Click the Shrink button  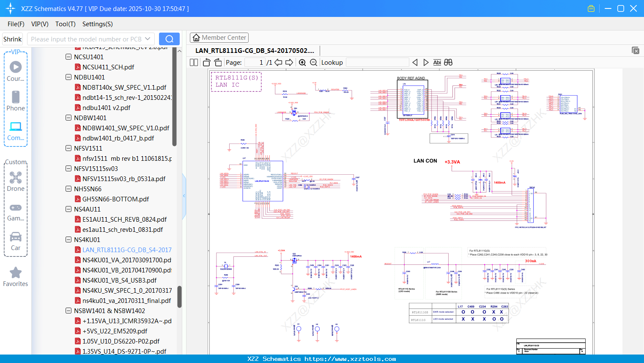point(13,39)
